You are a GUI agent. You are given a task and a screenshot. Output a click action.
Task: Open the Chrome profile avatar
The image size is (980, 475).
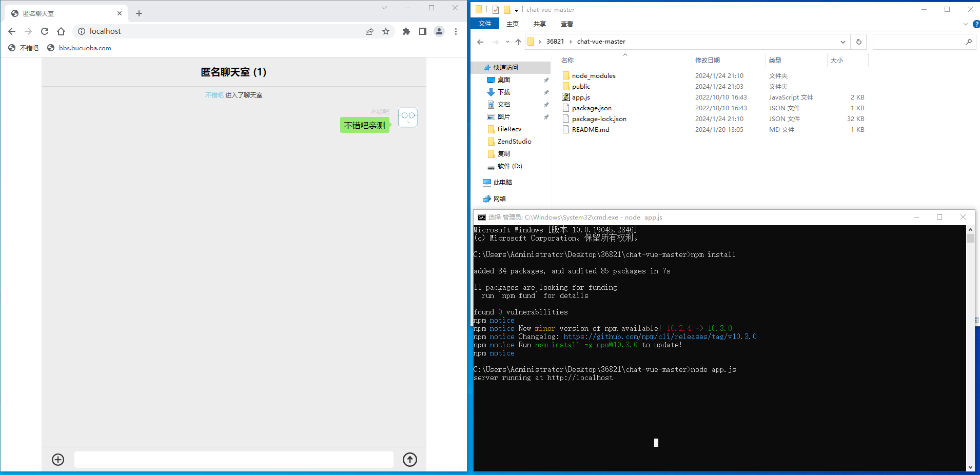coord(439,31)
